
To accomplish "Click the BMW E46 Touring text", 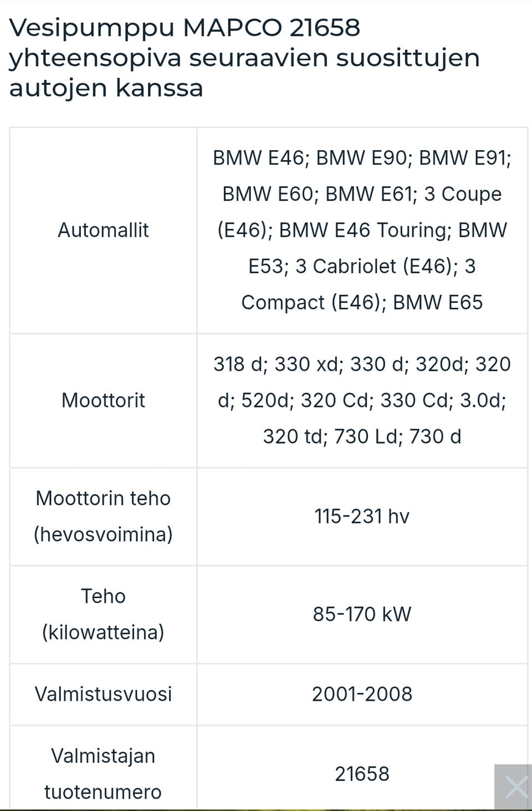I will [365, 230].
